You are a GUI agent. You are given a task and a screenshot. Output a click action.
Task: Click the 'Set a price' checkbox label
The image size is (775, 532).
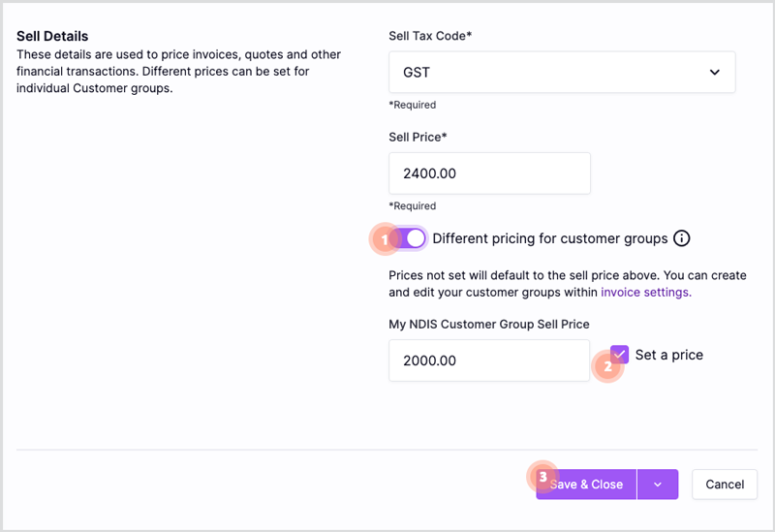click(668, 355)
